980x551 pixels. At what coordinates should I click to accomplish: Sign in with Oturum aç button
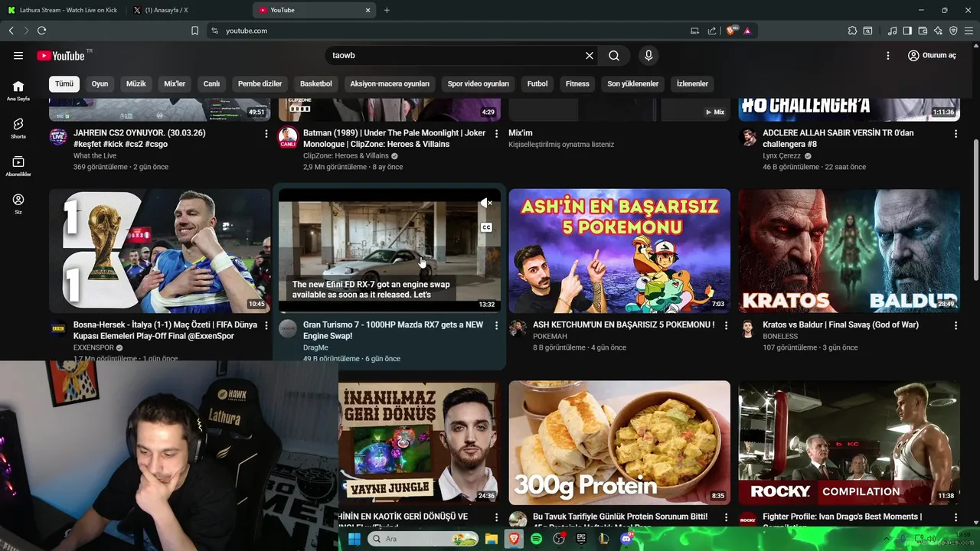tap(932, 55)
